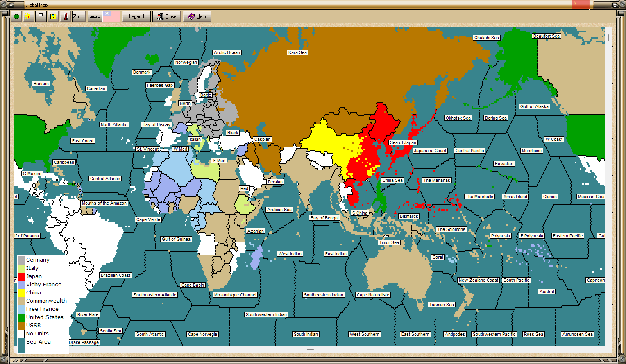Click the Gulf of Alaska label

point(534,106)
